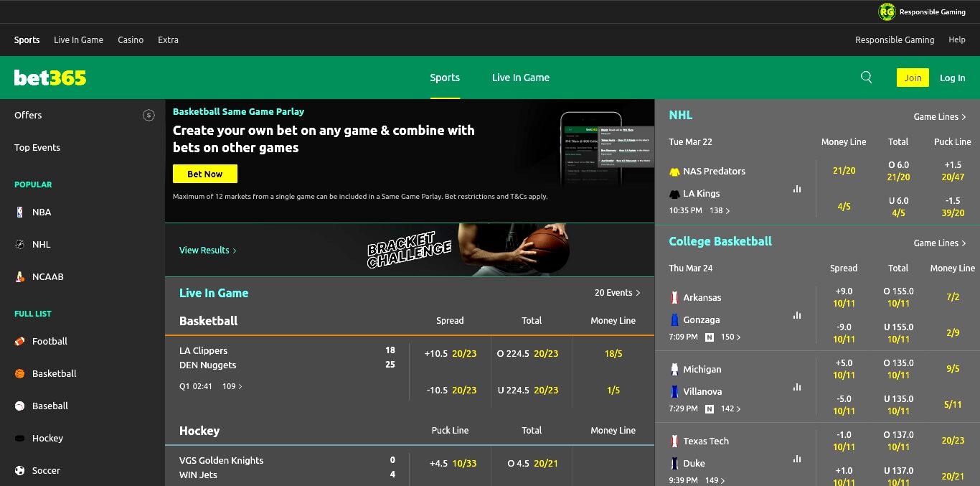Click the yellow Bet Now button
The image size is (980, 486).
click(205, 174)
